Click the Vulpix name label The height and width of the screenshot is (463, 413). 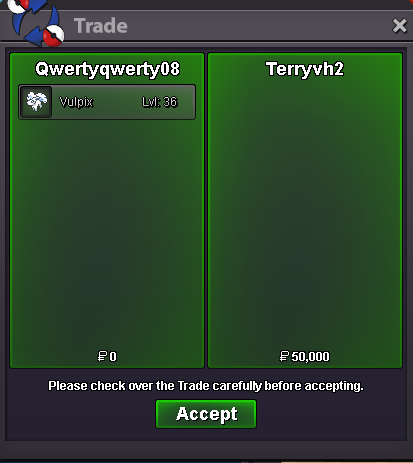[x=76, y=102]
